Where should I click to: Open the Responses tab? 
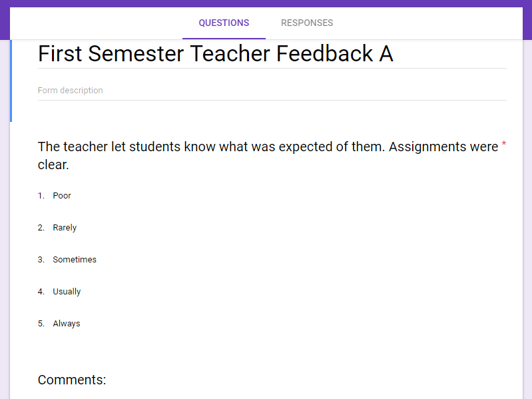(307, 23)
